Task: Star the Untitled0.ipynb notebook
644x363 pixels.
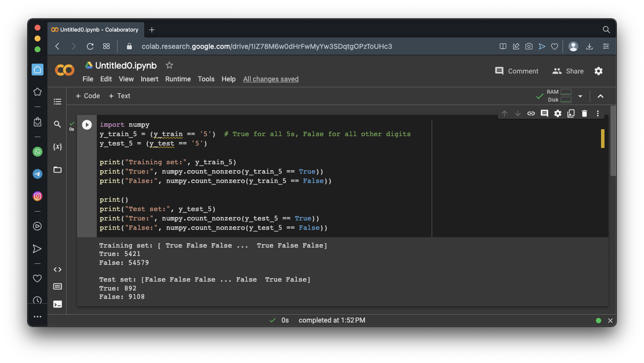Action: pos(169,65)
